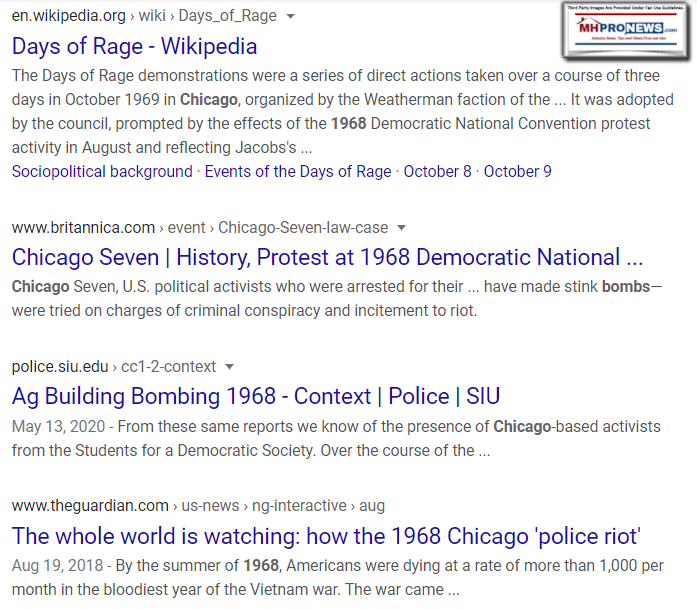
Task: Click the Aug 19, 2018 Guardian snippet
Action: pos(336,577)
